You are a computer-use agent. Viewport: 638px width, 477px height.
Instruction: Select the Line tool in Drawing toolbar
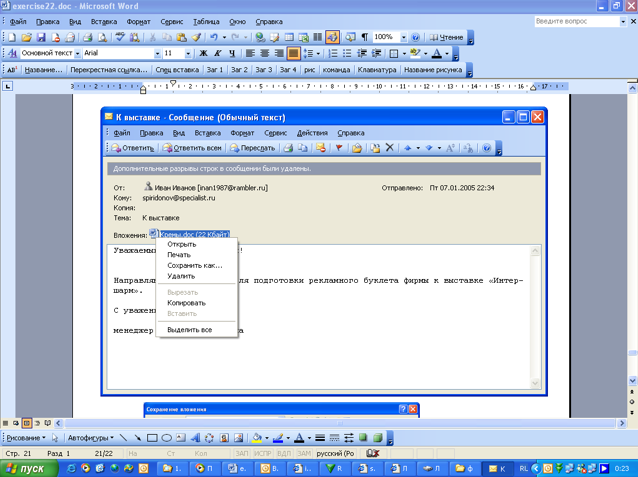[x=123, y=438]
